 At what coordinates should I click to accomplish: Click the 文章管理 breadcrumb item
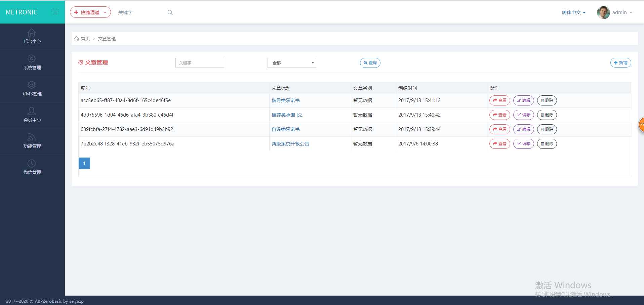pyautogui.click(x=107, y=39)
